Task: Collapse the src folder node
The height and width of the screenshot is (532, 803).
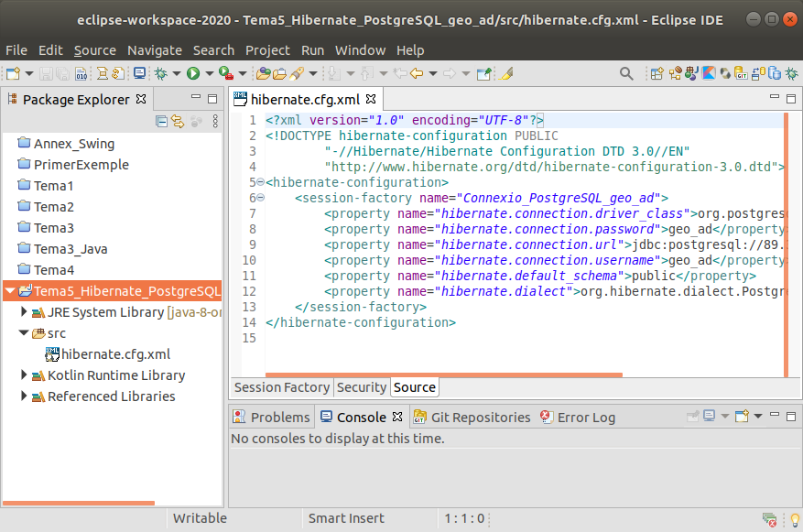Action: tap(24, 332)
